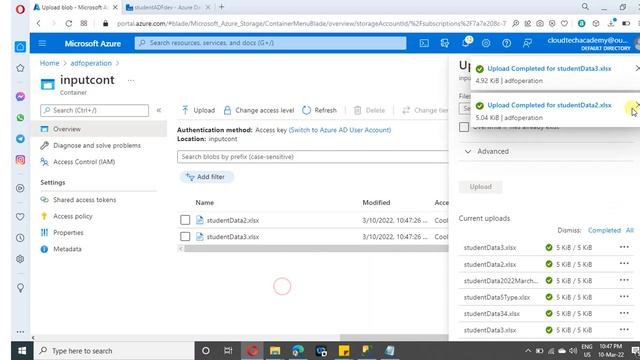Image resolution: width=640 pixels, height=360 pixels.
Task: Open Azure portal settings gear
Action: coord(486,43)
